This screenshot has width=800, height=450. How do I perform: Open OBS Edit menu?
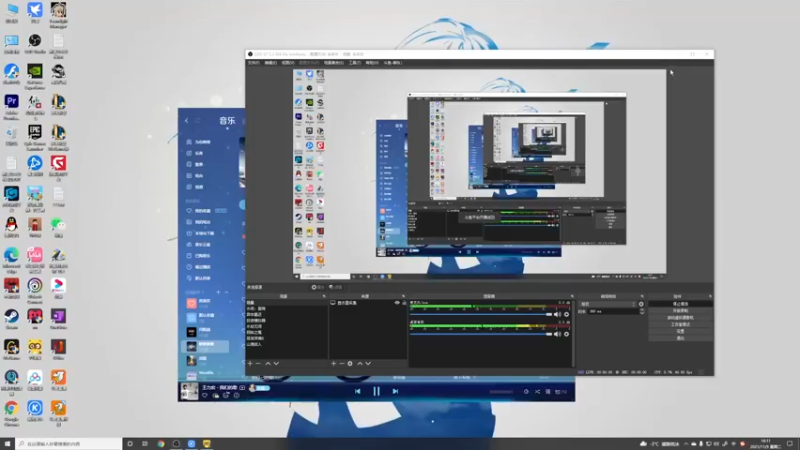point(271,63)
